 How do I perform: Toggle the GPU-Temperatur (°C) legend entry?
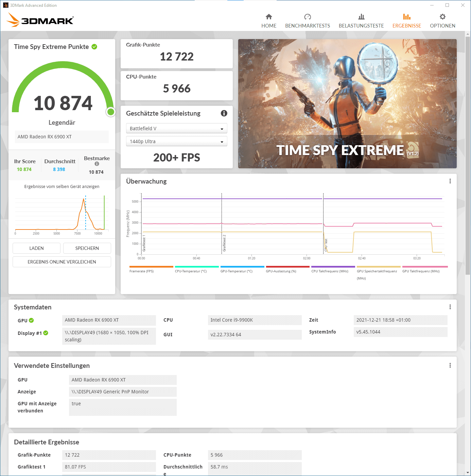[x=242, y=269]
